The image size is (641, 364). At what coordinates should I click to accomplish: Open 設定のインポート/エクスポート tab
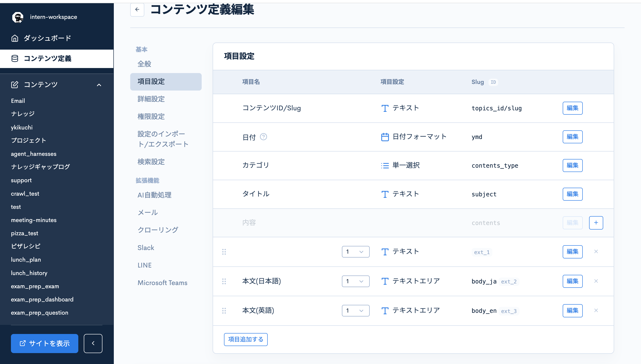[166, 139]
